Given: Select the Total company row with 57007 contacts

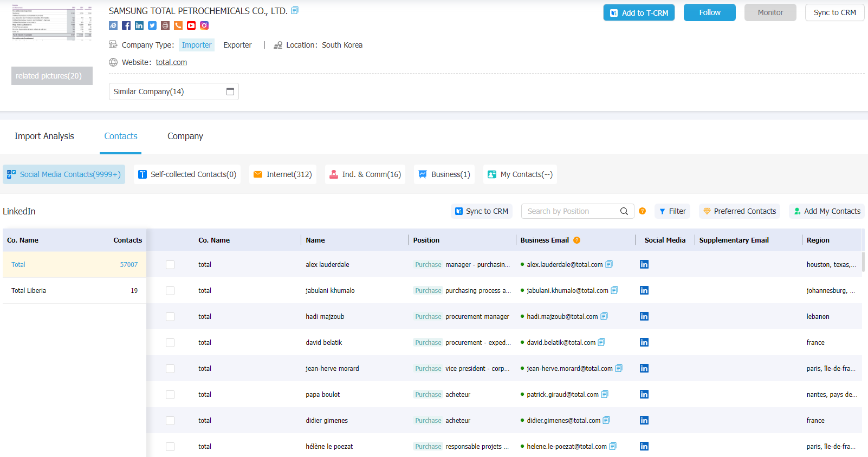Looking at the screenshot, I should [x=74, y=265].
